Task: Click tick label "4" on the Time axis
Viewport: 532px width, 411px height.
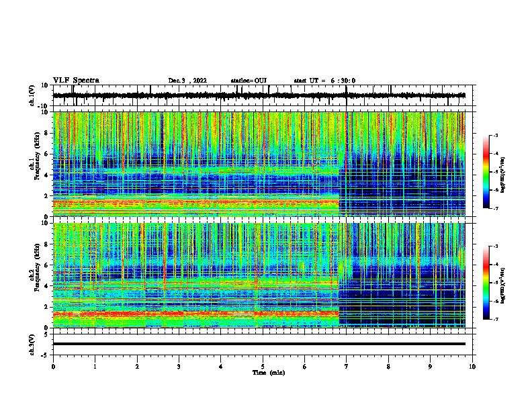Action: point(221,367)
